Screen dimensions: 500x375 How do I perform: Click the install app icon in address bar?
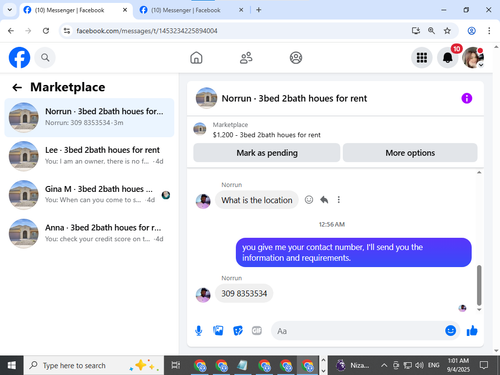pos(415,31)
